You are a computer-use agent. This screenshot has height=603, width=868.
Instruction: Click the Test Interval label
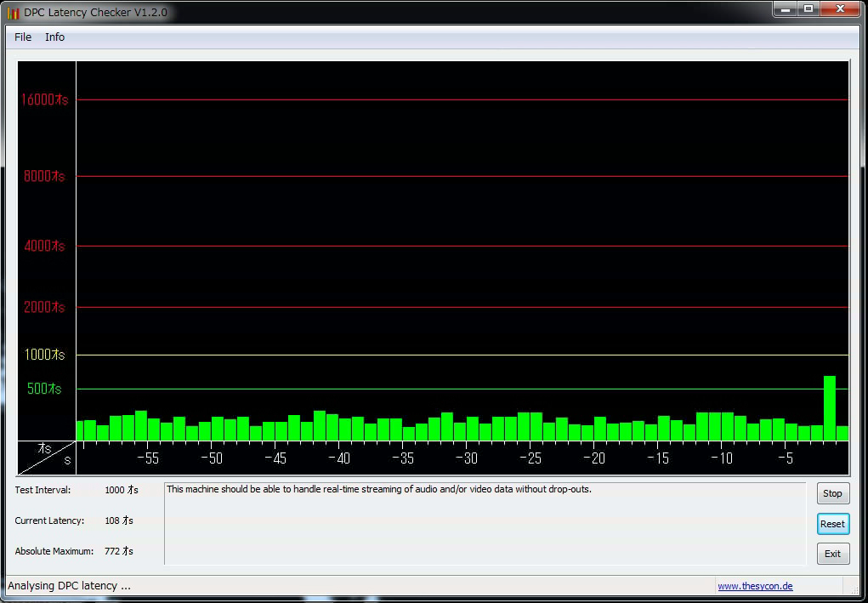[43, 490]
